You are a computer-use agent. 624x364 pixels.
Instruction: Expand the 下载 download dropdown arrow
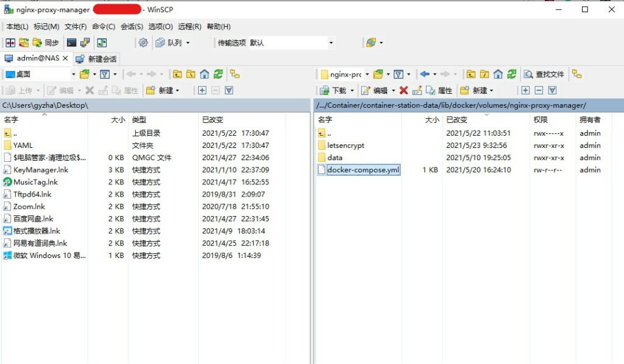coord(352,91)
